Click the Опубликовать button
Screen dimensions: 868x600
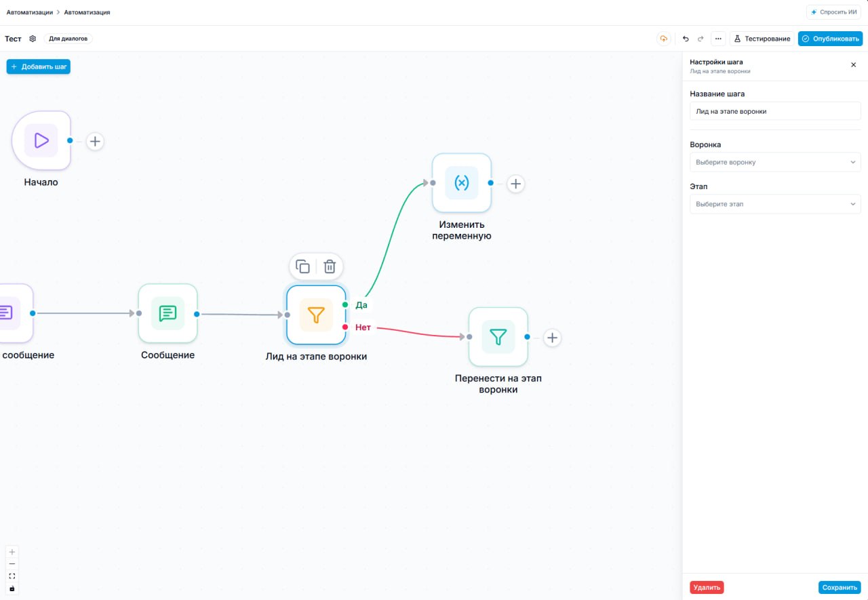click(x=831, y=39)
